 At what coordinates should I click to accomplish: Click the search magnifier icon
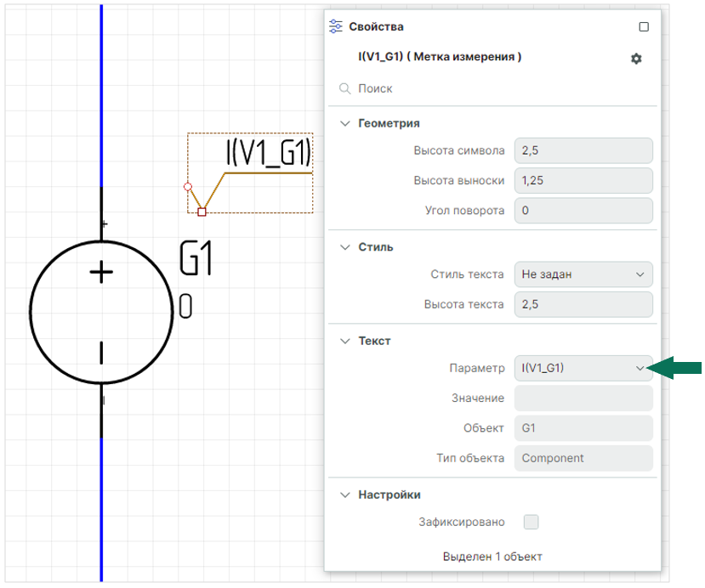[345, 88]
